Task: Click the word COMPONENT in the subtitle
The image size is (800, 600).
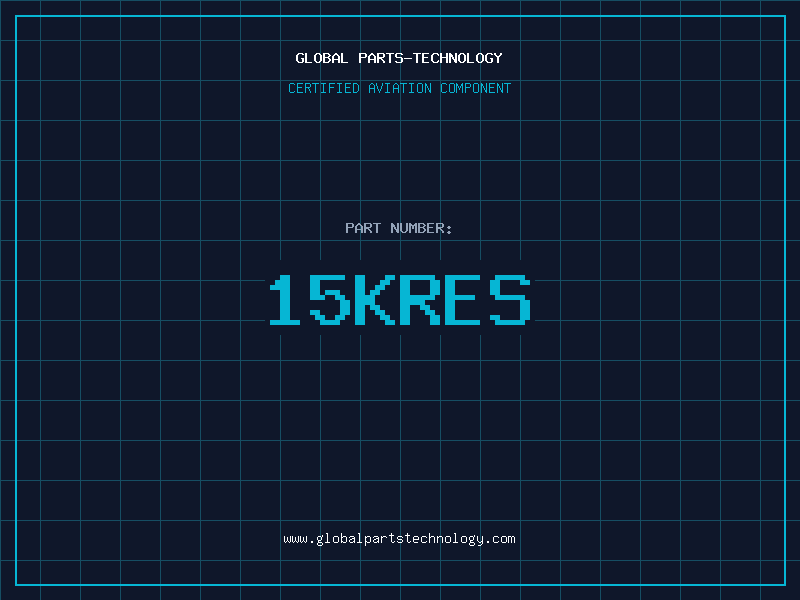Action: click(475, 88)
